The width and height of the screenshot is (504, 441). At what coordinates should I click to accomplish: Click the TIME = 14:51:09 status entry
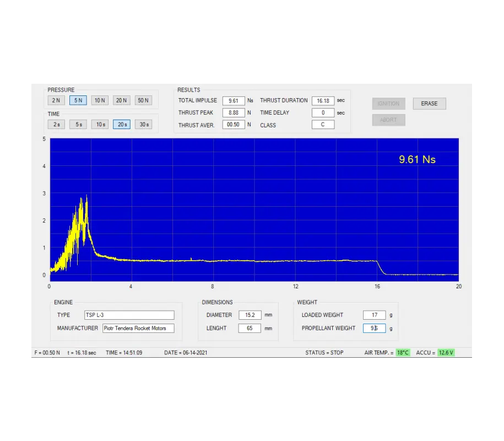(x=124, y=353)
